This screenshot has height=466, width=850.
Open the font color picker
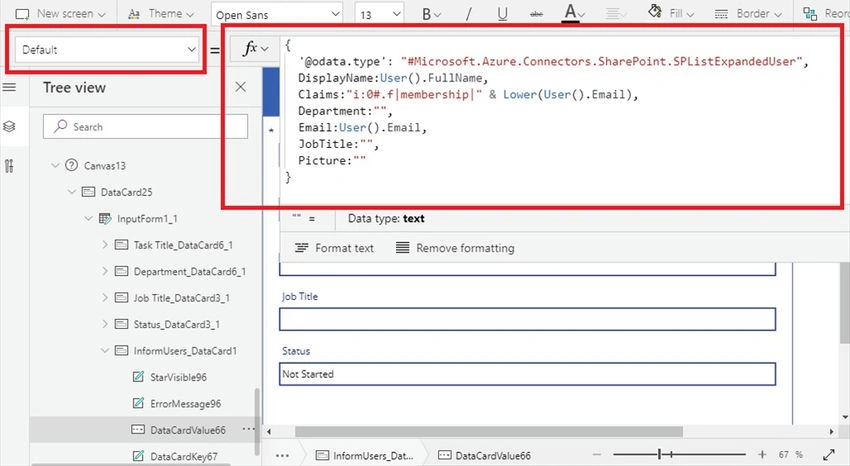[572, 14]
